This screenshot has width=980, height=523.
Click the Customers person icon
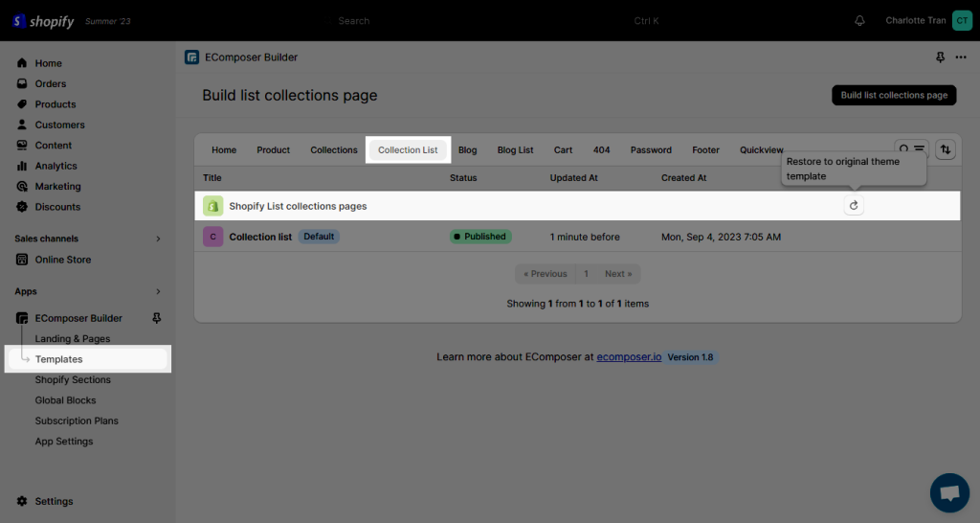click(x=22, y=125)
